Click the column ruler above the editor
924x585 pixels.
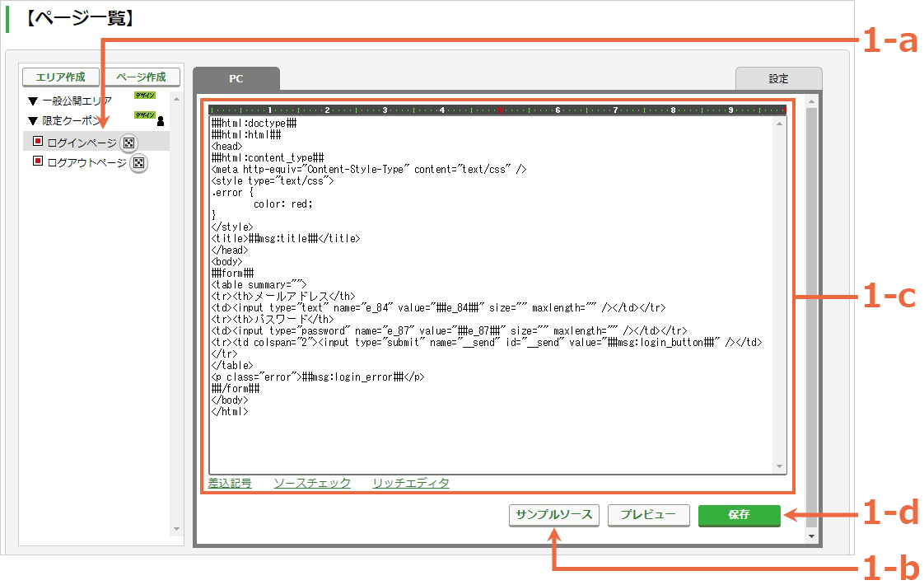497,110
